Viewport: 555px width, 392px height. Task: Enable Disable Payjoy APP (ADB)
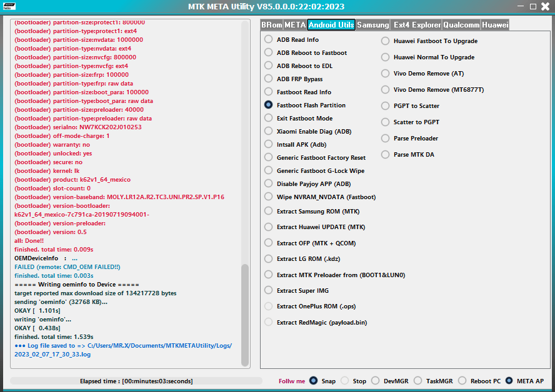[268, 184]
